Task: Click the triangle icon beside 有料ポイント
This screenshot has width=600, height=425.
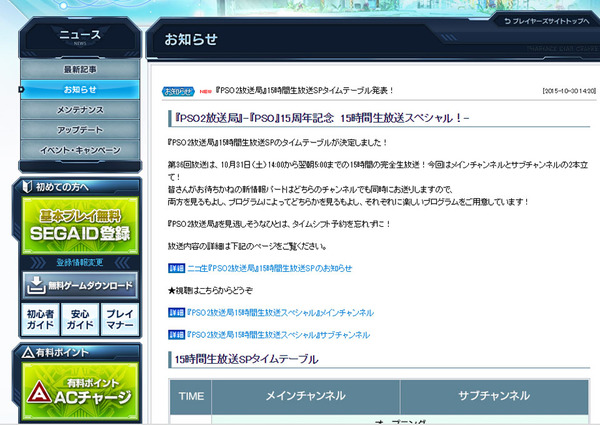Action: tap(28, 352)
